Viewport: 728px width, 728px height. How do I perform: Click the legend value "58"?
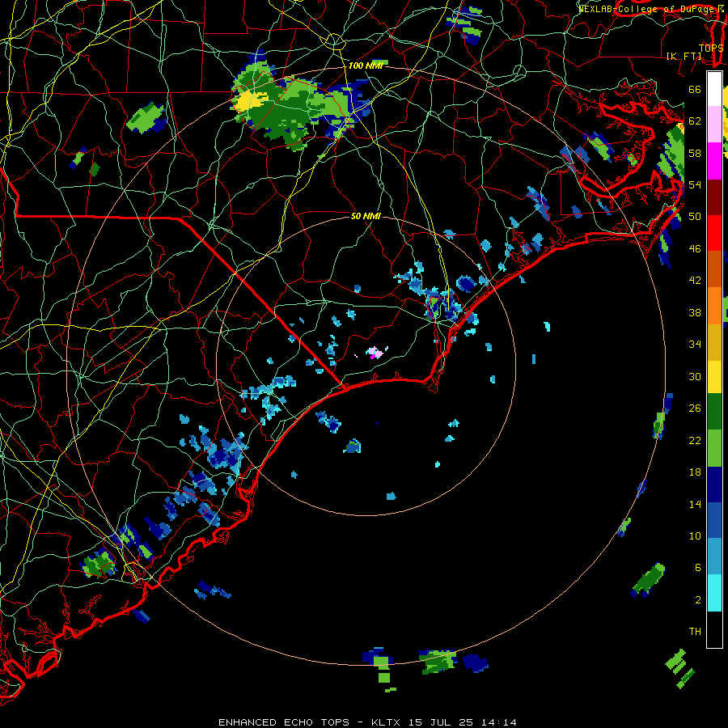click(695, 153)
